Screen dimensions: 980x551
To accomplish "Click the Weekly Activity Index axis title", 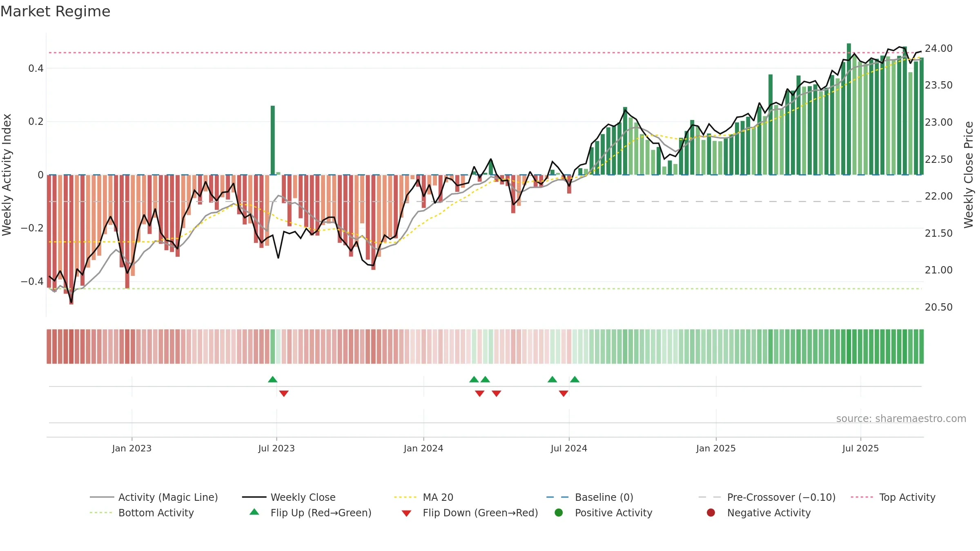I will (x=7, y=175).
